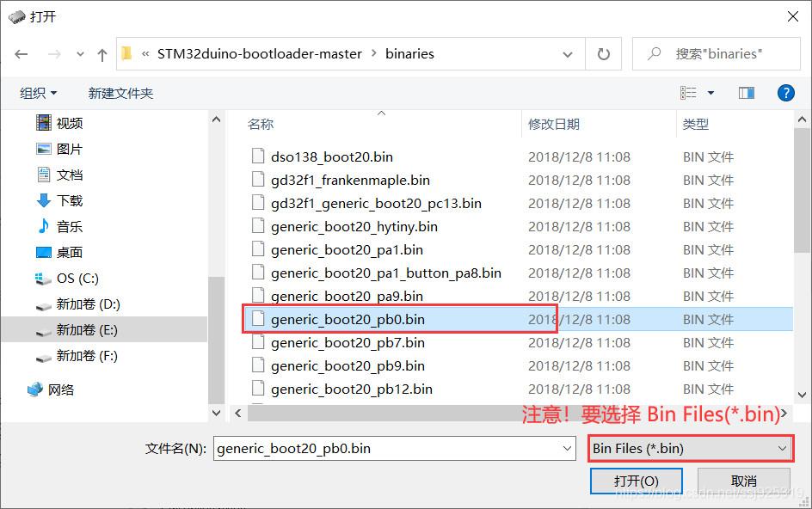
Task: Click horizontal scrollbar left arrow
Action: (x=238, y=414)
